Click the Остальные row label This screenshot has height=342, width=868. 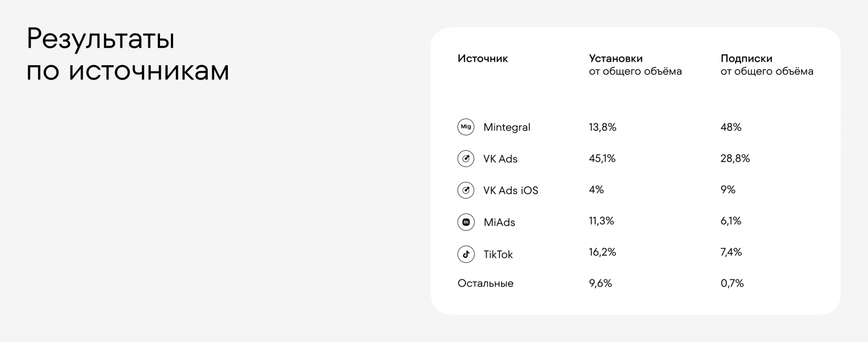click(x=485, y=283)
